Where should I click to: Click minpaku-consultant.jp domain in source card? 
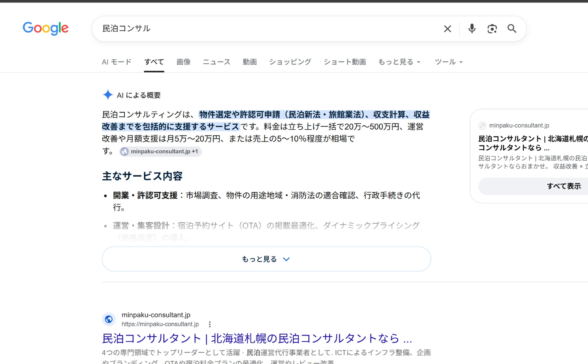click(x=519, y=126)
